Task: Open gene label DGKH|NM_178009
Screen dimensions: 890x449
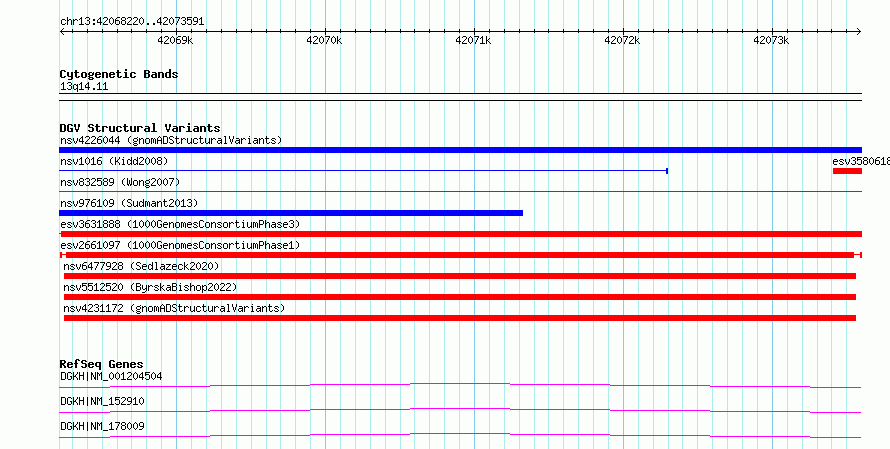Action: click(102, 426)
